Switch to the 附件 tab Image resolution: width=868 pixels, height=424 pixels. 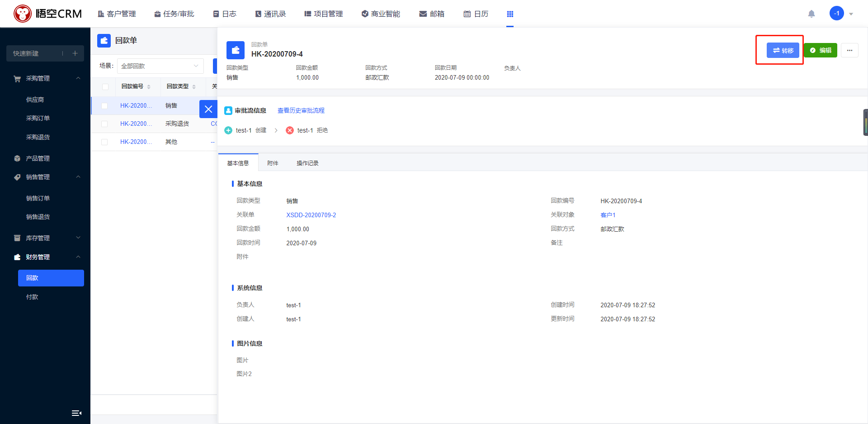pyautogui.click(x=273, y=163)
